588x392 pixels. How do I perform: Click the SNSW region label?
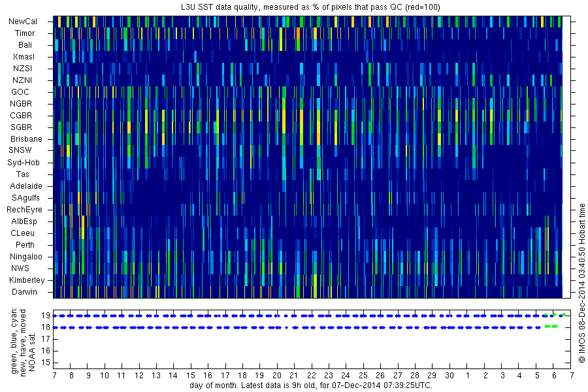pos(20,150)
